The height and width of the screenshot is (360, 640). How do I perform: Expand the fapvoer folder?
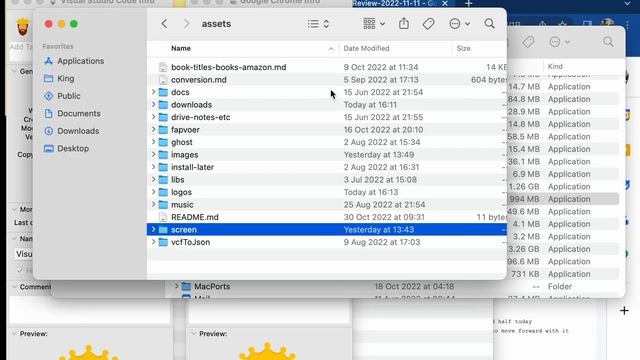pos(153,130)
